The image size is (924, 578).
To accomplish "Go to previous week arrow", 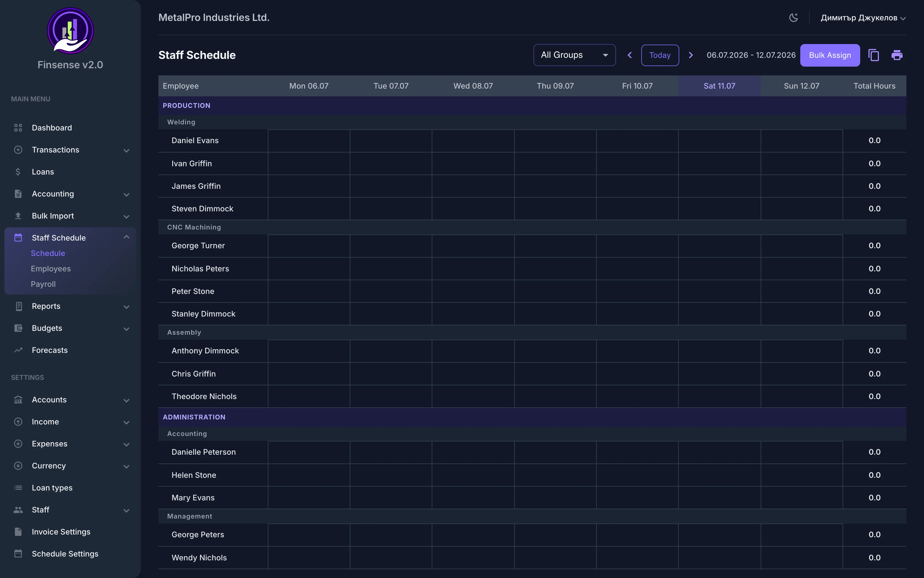I will pyautogui.click(x=630, y=55).
